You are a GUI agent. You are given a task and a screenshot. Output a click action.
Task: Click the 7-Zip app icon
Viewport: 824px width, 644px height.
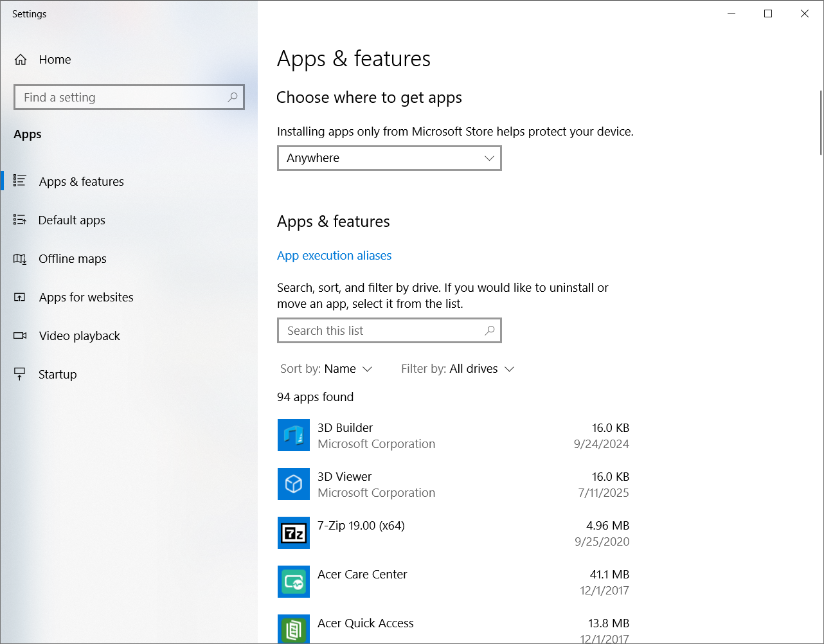(294, 533)
